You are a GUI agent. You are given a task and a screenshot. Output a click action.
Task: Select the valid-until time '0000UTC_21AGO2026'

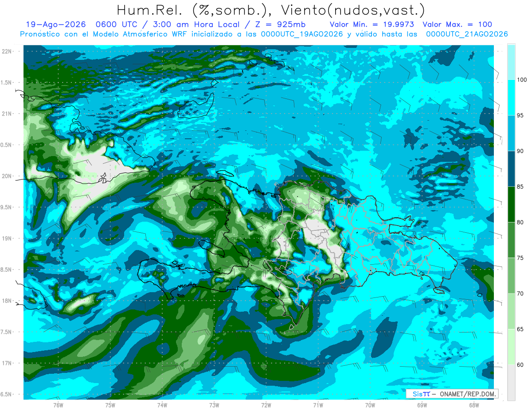click(x=467, y=34)
